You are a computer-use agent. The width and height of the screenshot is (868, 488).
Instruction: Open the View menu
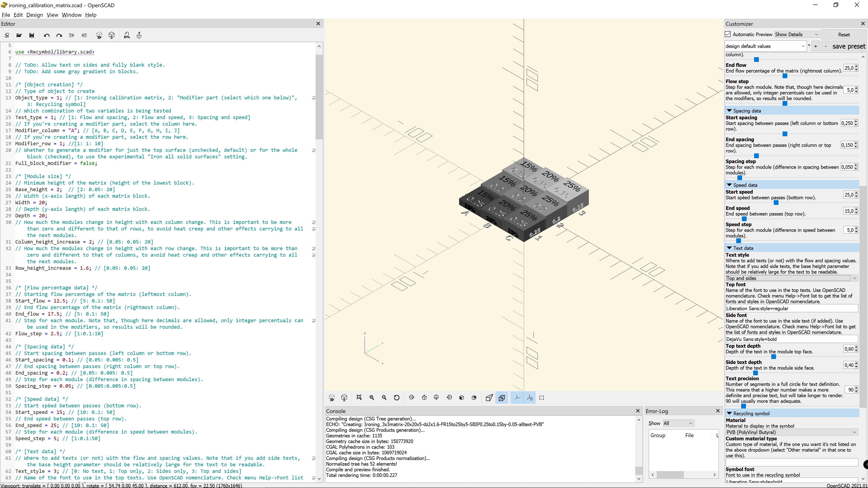[52, 15]
